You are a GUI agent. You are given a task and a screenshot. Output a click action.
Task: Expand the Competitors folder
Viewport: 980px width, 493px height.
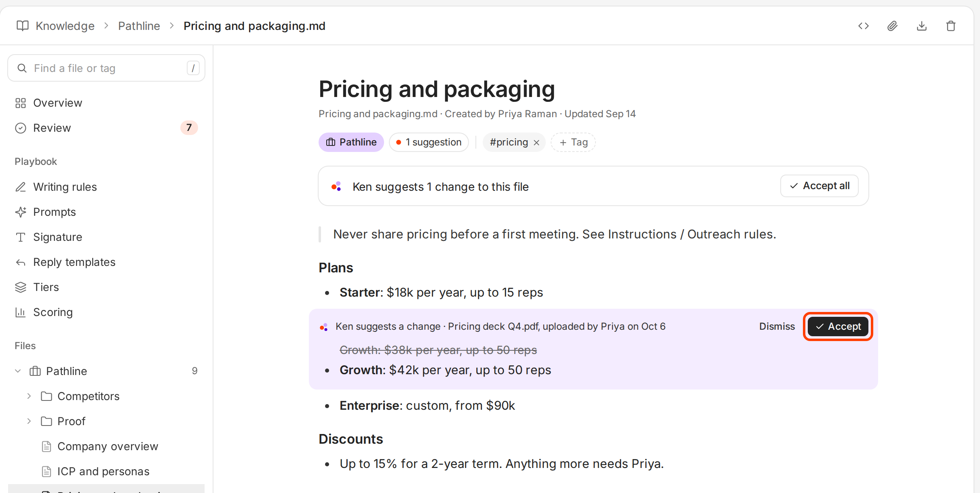(29, 396)
